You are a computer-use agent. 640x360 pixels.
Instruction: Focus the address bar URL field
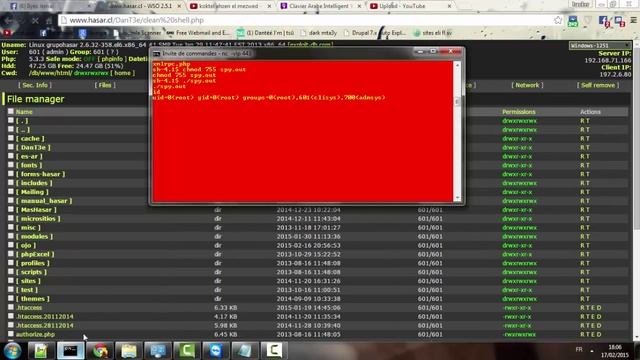306,20
